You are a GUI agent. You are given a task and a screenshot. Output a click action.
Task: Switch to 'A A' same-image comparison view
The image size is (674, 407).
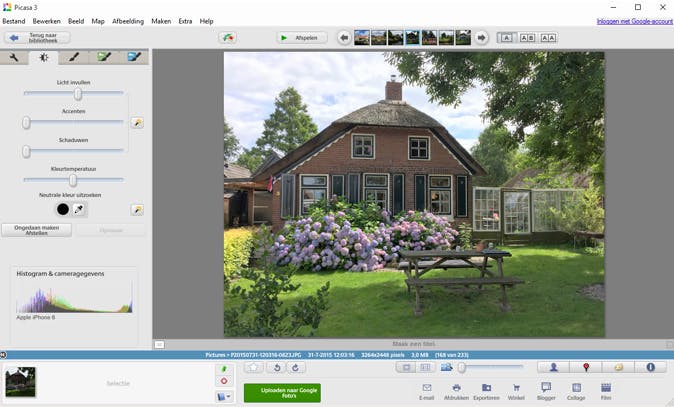(548, 38)
